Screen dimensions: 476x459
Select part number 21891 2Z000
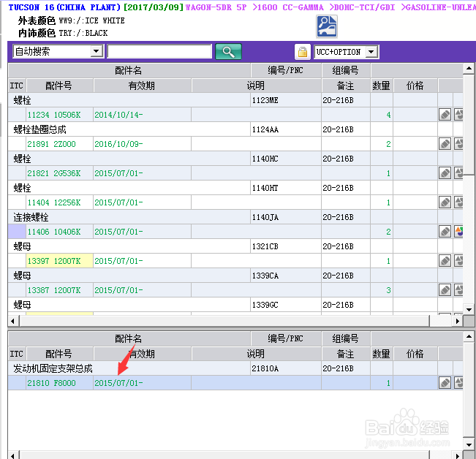[x=52, y=144]
